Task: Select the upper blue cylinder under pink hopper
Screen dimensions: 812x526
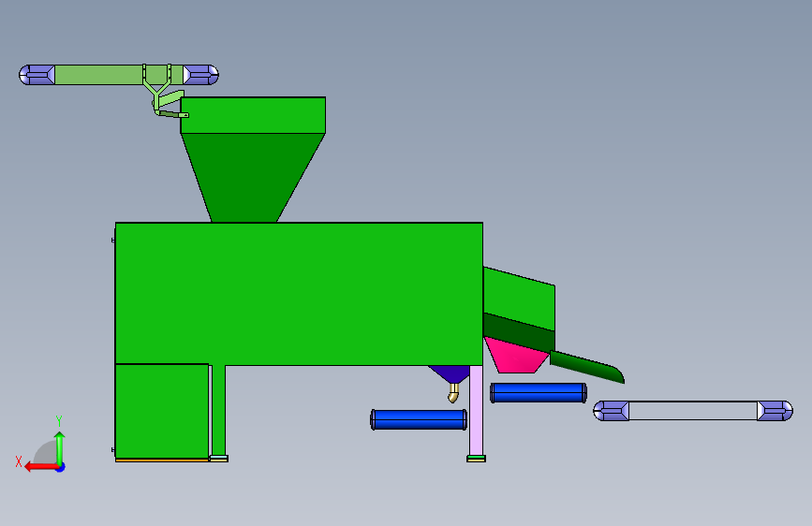Action: point(538,393)
